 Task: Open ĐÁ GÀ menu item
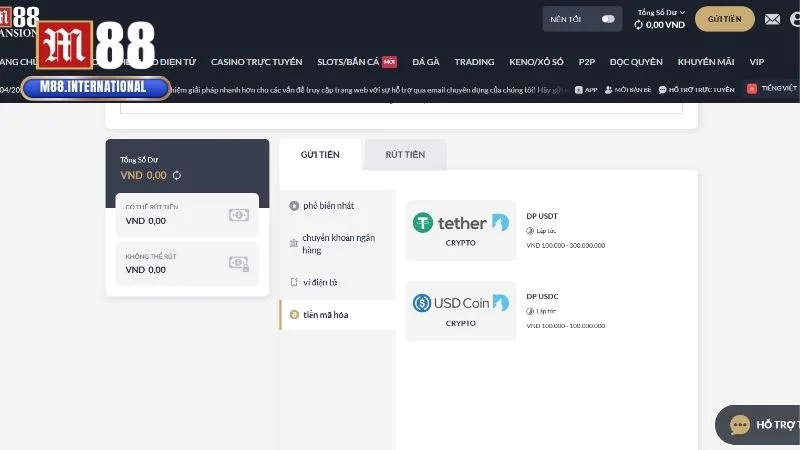pyautogui.click(x=426, y=62)
